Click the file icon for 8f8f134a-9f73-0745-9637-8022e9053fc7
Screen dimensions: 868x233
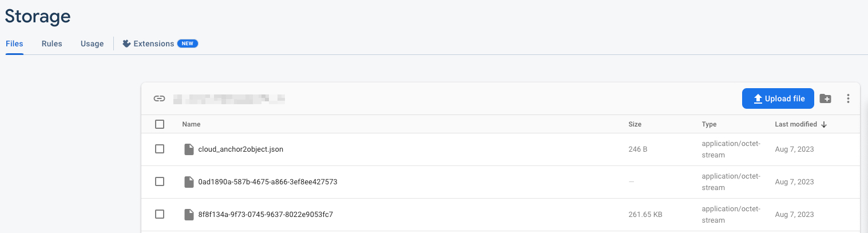pyautogui.click(x=189, y=215)
